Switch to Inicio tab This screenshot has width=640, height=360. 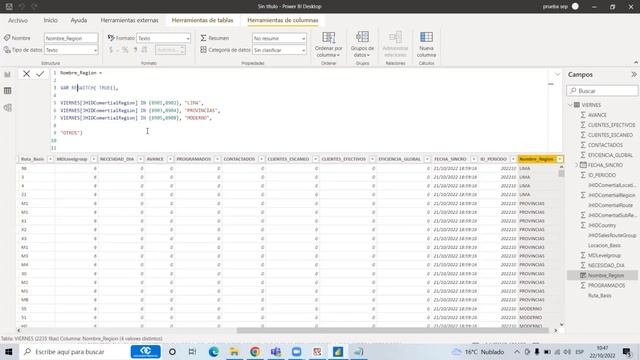tap(51, 20)
